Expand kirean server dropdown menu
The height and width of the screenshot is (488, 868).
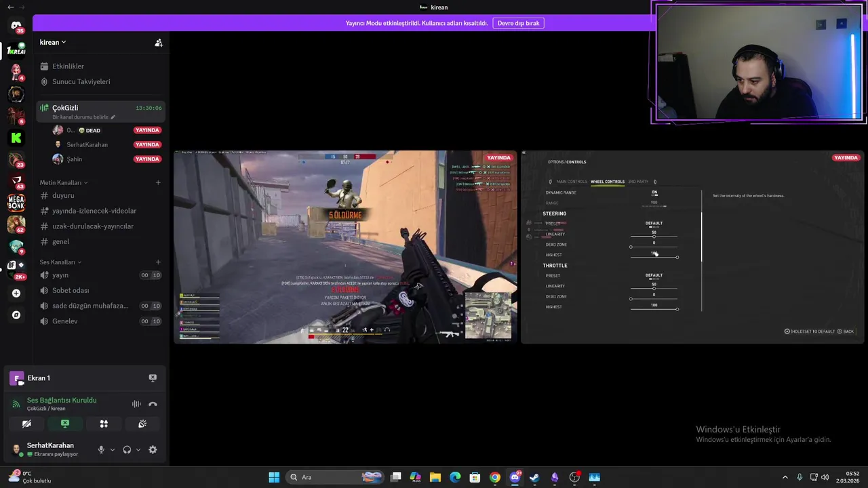53,42
